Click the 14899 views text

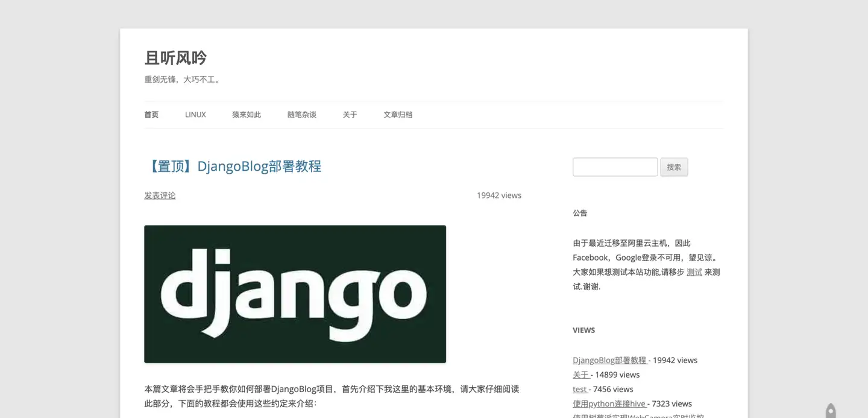coord(618,375)
